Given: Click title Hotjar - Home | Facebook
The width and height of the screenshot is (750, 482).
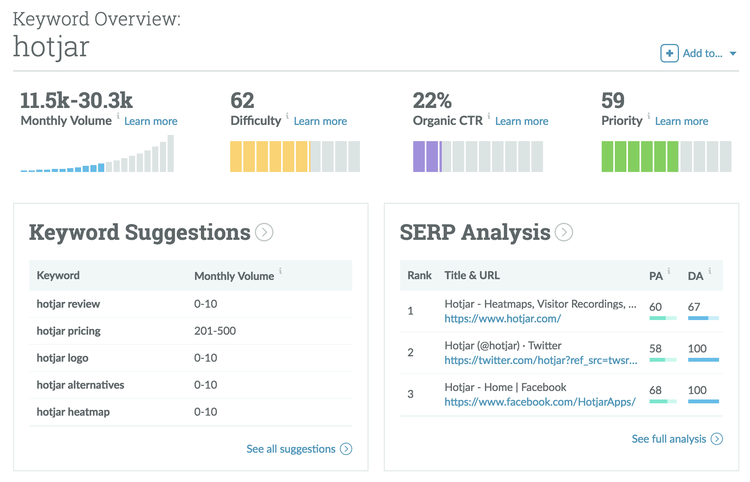Looking at the screenshot, I should click(505, 387).
